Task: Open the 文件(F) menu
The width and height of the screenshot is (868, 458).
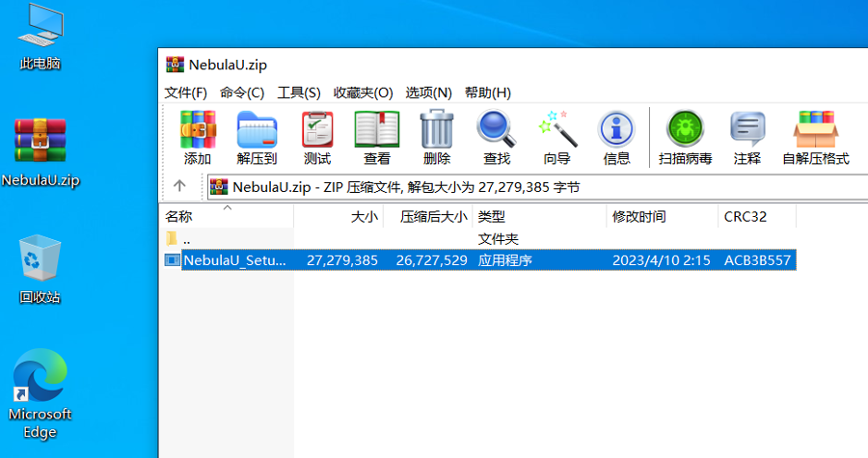Action: coord(185,93)
